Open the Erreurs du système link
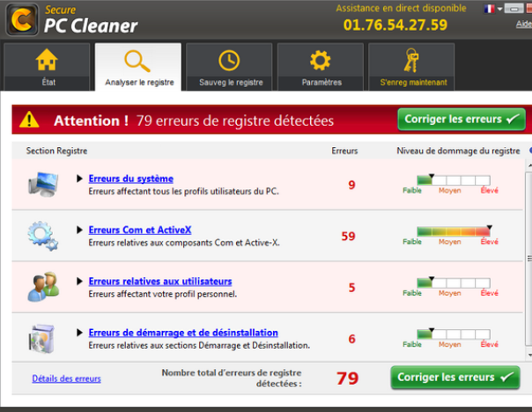 [x=131, y=179]
